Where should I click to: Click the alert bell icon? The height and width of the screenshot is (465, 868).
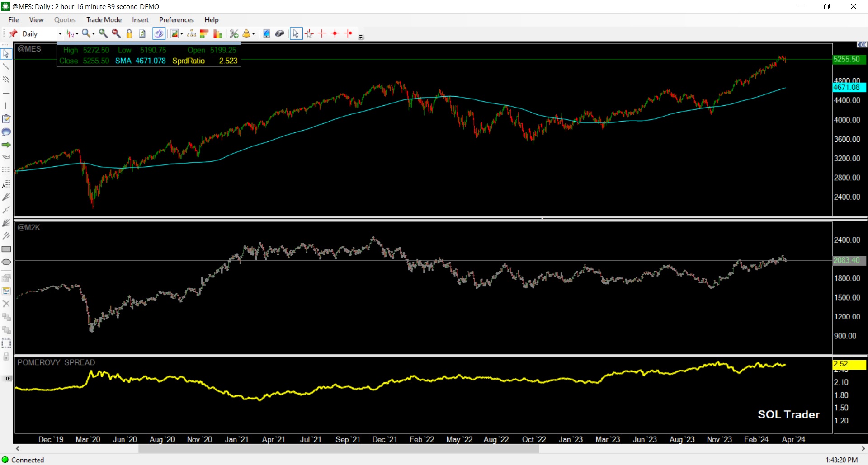point(246,33)
